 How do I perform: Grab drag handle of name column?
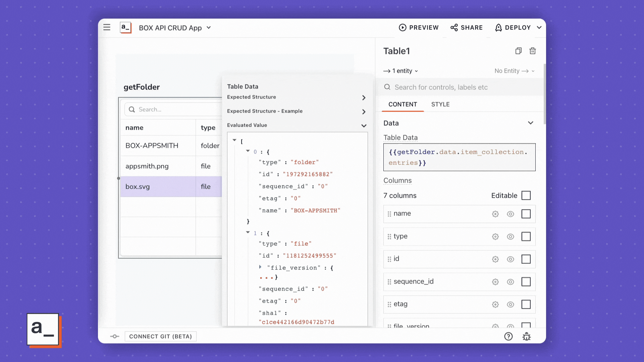[389, 214]
